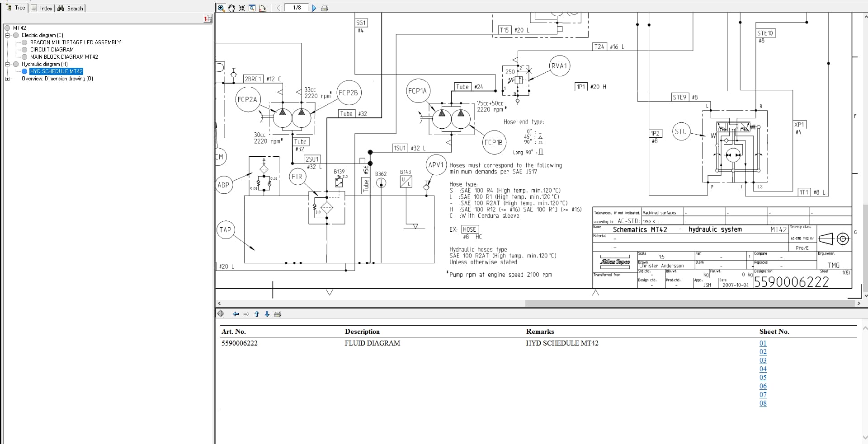Screen dimensions: 868x444
Task: Click the STU steering unit label
Action: coord(680,132)
